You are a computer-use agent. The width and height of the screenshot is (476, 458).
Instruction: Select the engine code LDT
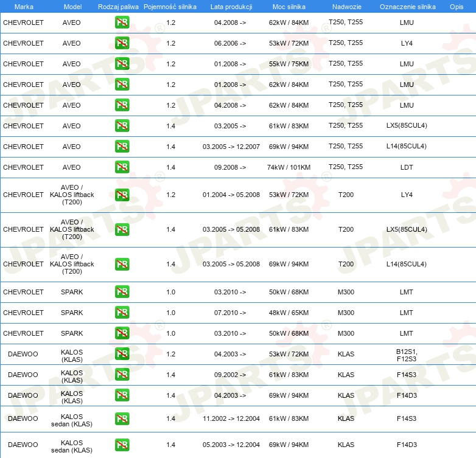coord(407,167)
